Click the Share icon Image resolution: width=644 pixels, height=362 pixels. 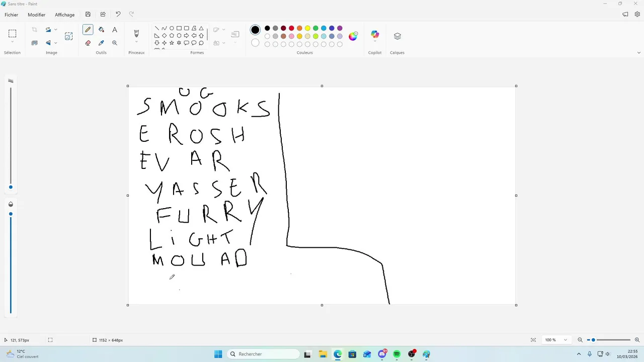click(103, 15)
